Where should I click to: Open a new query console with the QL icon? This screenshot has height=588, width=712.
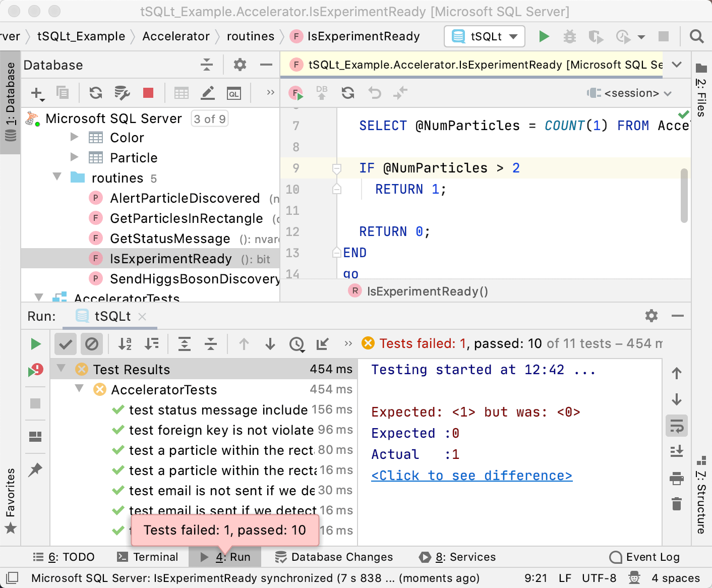(234, 93)
